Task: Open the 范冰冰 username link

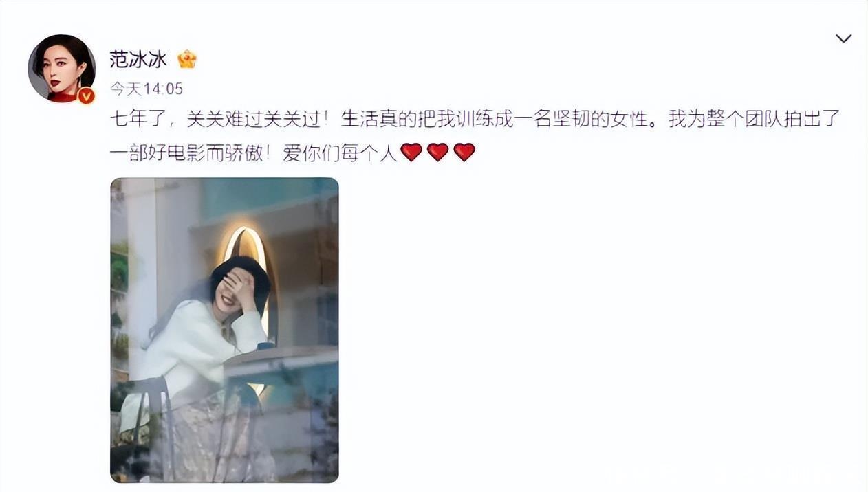Action: tap(138, 59)
